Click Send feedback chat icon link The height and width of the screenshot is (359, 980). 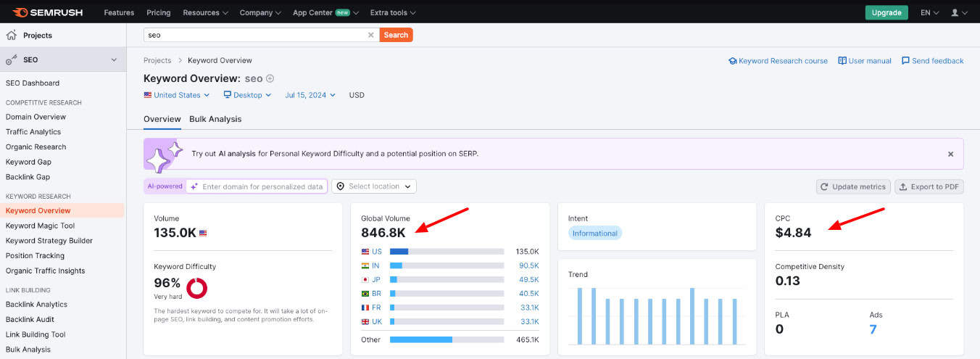(x=905, y=61)
